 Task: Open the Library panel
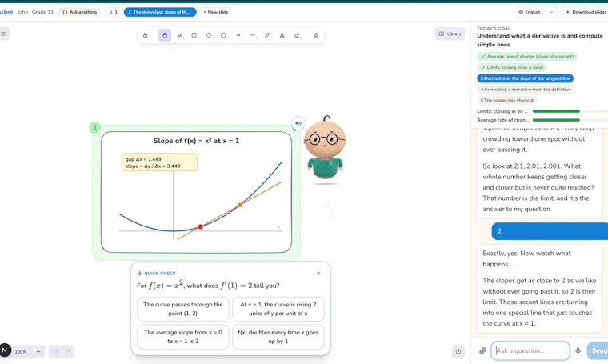(x=450, y=34)
